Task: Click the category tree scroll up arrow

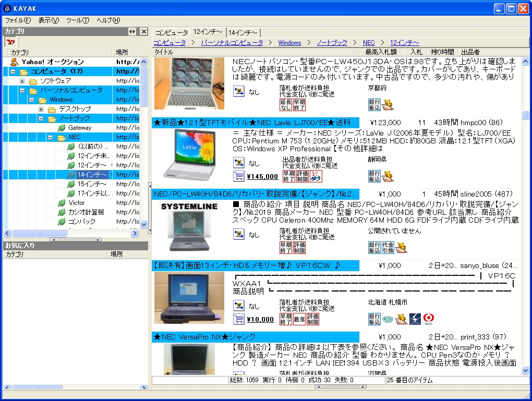Action: [x=143, y=62]
